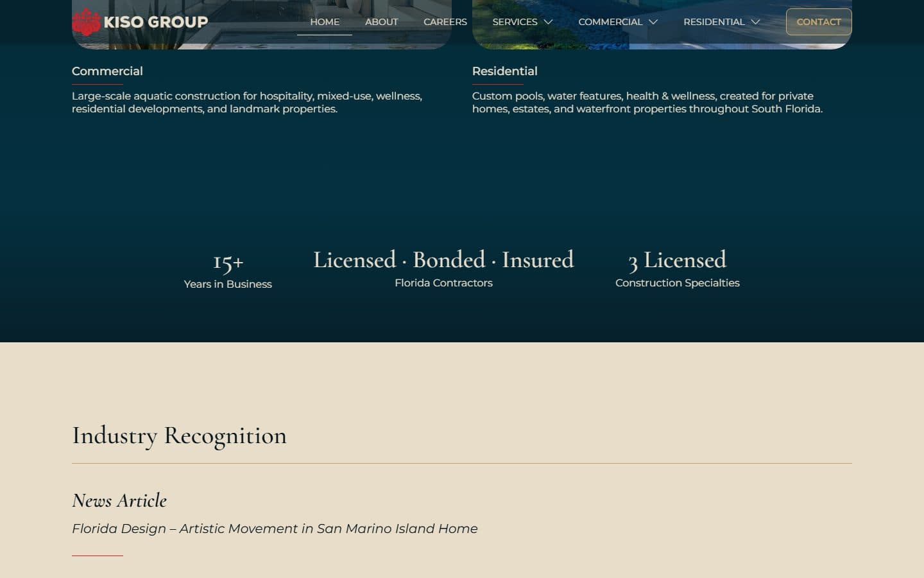The height and width of the screenshot is (578, 924).
Task: Open the Residential card heading
Action: point(505,71)
